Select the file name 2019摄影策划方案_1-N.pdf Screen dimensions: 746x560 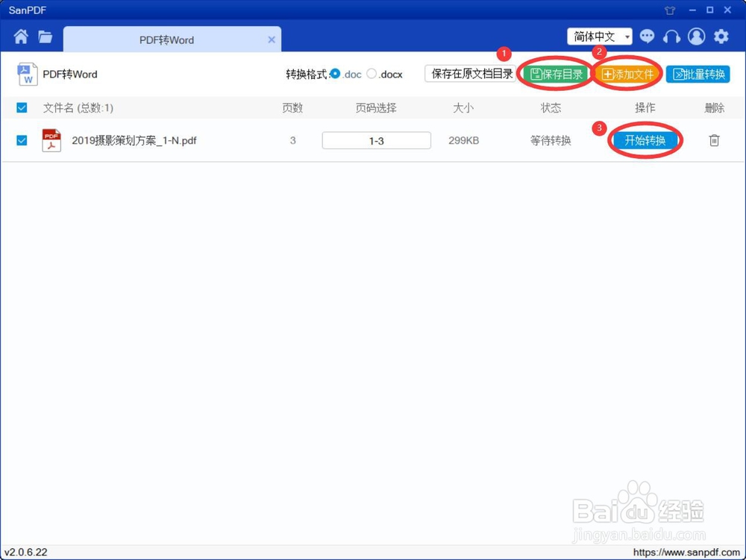coord(134,140)
